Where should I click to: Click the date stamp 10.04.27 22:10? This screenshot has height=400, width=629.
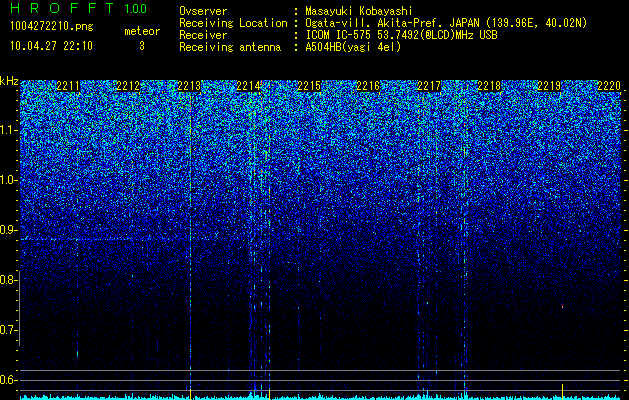[x=51, y=46]
